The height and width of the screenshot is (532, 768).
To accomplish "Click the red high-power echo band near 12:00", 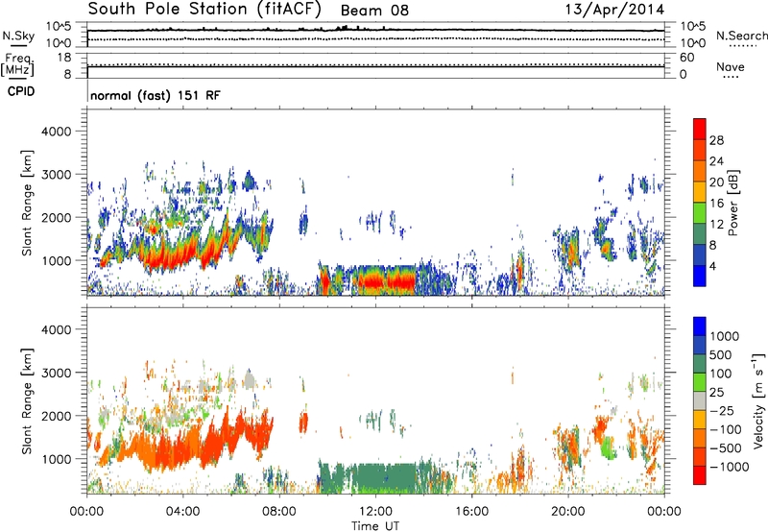I will point(387,282).
